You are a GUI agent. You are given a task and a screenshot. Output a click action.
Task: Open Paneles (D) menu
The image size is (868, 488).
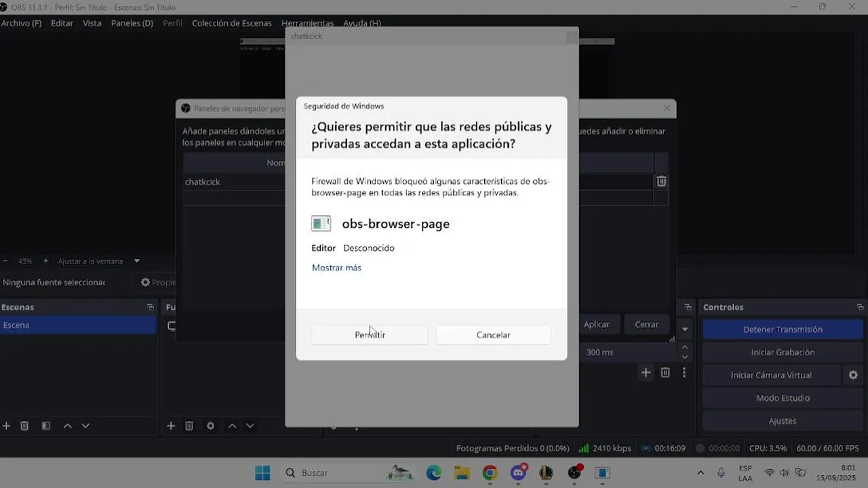click(x=132, y=23)
